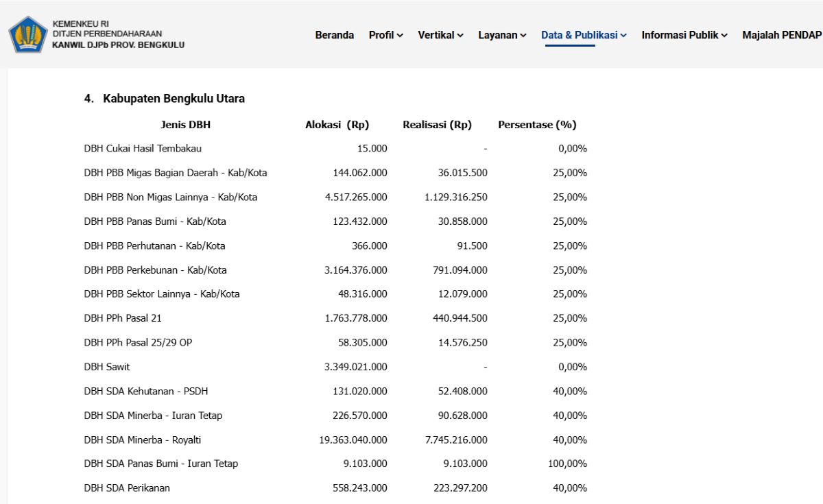
Task: Expand Informasi Publik menu
Action: (684, 35)
